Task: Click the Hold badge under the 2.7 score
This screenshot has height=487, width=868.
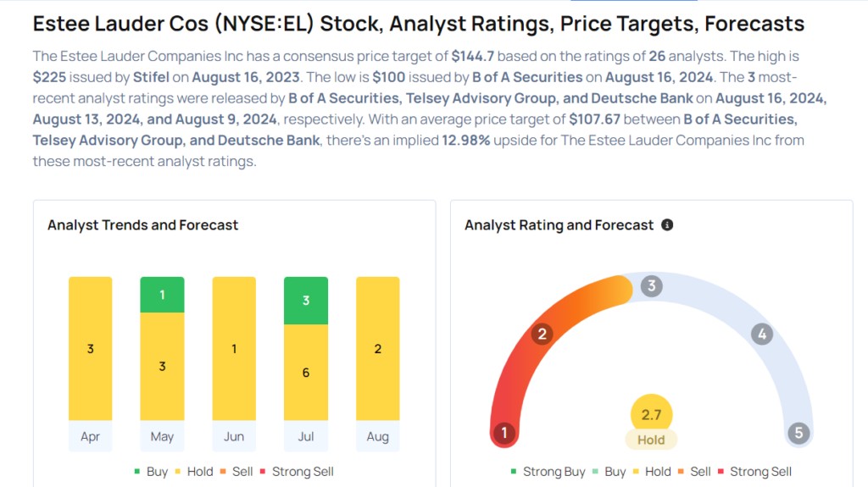Action: [x=651, y=440]
